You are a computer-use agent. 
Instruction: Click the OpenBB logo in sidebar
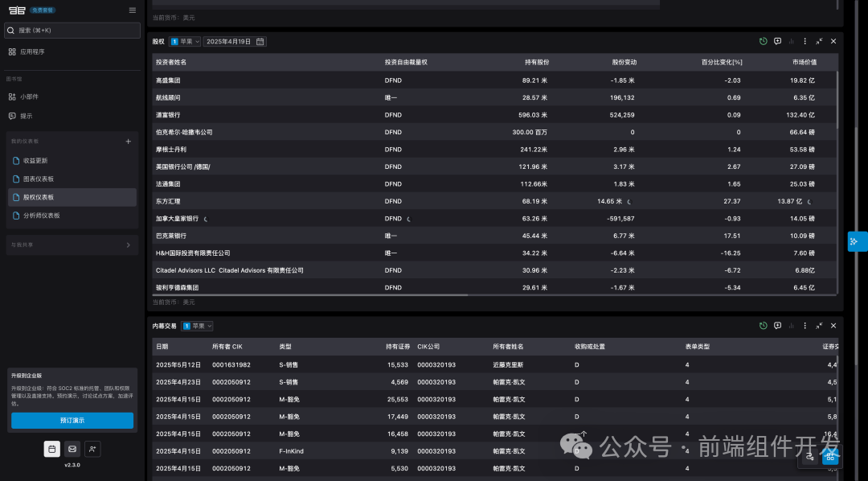point(17,10)
